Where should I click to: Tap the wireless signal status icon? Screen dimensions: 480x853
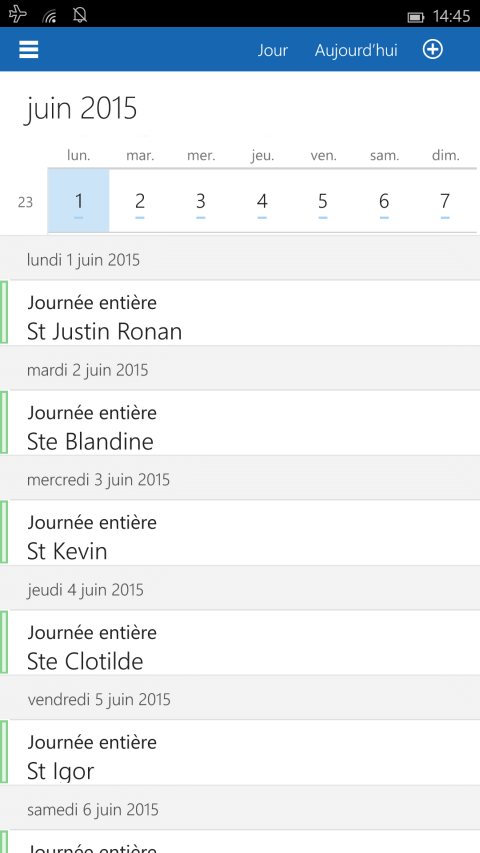point(50,16)
